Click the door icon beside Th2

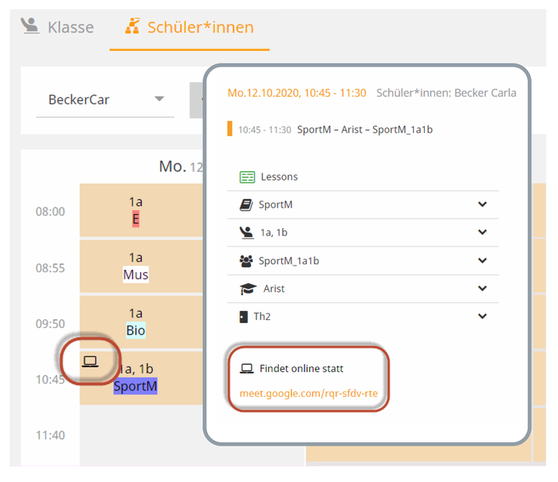pyautogui.click(x=243, y=316)
